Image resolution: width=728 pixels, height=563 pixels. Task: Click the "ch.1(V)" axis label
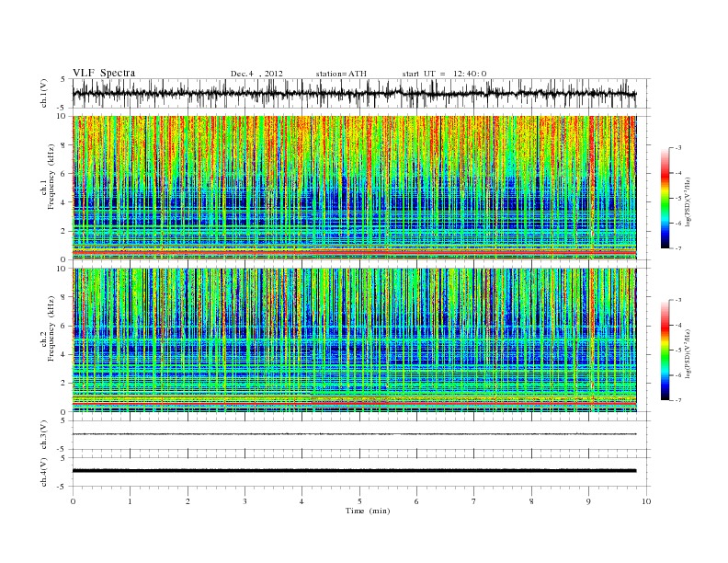pos(44,93)
